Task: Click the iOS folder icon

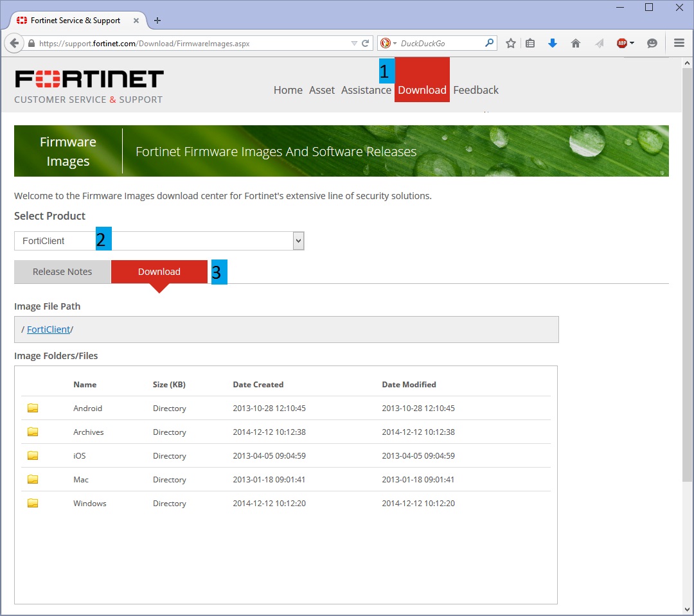Action: point(33,455)
